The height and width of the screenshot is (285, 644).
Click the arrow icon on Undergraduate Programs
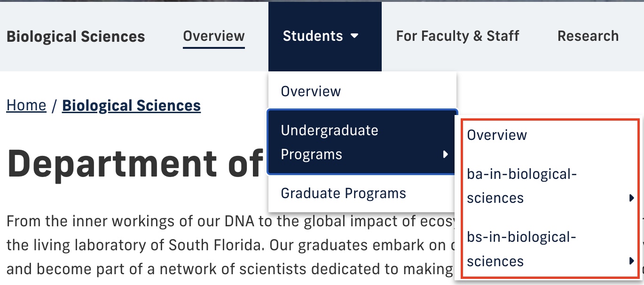[446, 154]
